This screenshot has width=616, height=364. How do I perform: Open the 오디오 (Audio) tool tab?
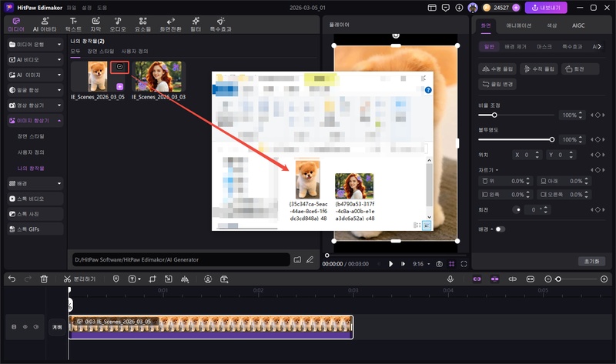[116, 23]
